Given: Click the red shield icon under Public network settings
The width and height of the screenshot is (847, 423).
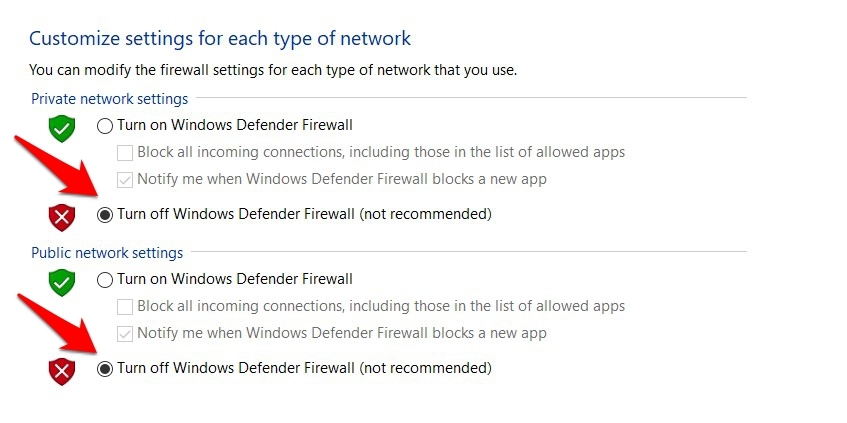Looking at the screenshot, I should coord(63,371).
